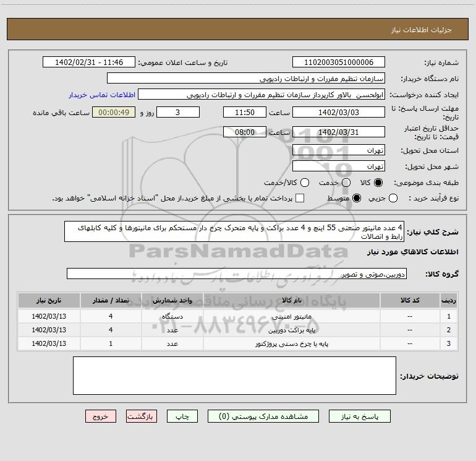The width and height of the screenshot is (476, 461).
Task: Select the پایه براکت دوربین item cell
Action: point(291,330)
